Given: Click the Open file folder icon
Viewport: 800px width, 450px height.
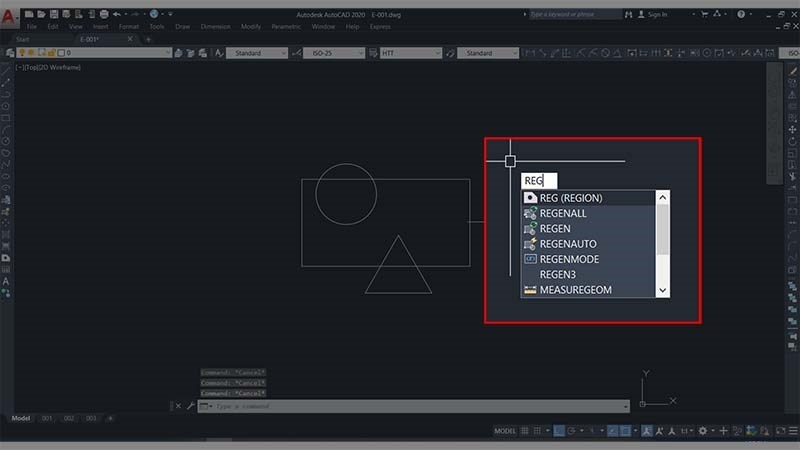Looking at the screenshot, I should click(x=41, y=14).
